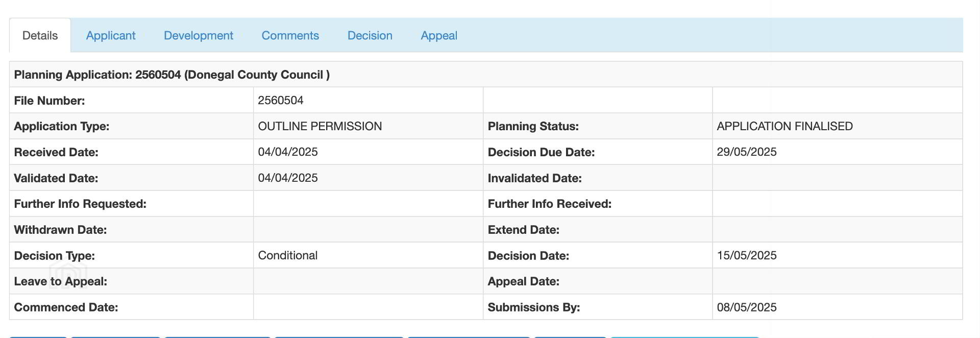The width and height of the screenshot is (980, 338).
Task: Click the empty Withdrawn Date cell
Action: click(x=367, y=230)
